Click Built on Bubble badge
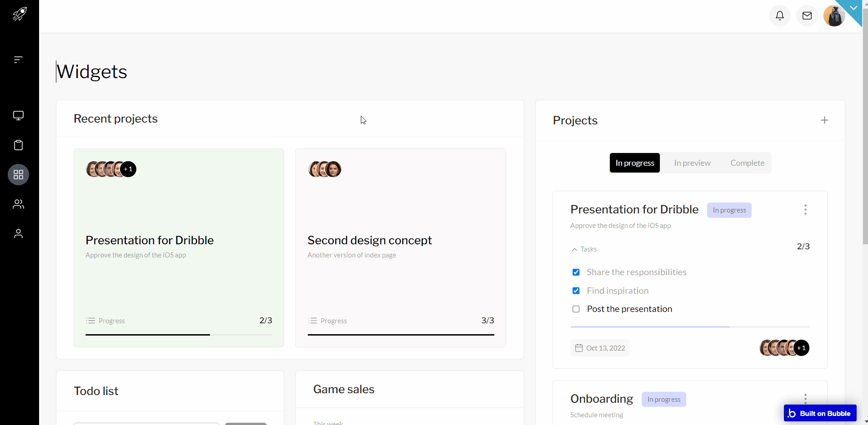This screenshot has width=868, height=425. tap(820, 413)
